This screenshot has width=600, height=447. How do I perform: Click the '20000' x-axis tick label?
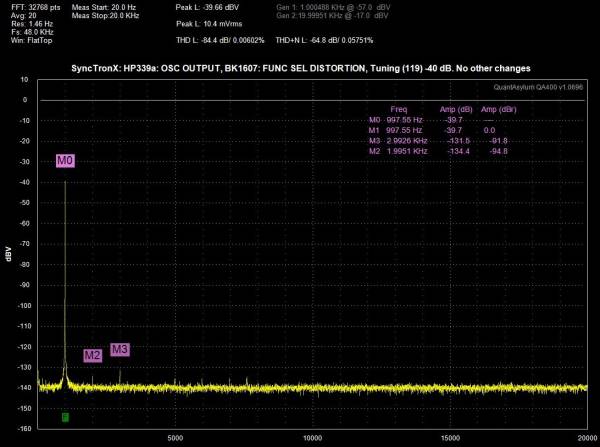[x=588, y=437]
